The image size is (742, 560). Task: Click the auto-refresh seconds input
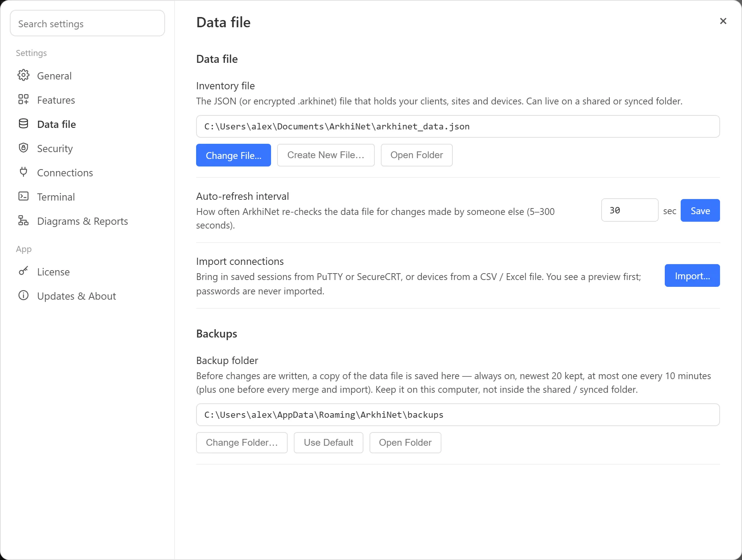click(630, 210)
